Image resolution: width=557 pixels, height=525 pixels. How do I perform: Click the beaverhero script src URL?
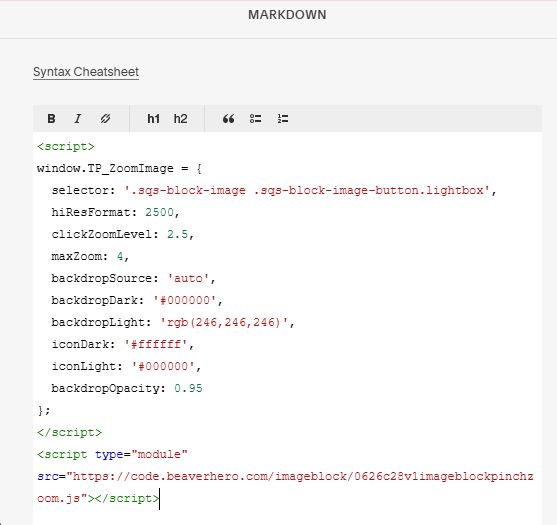(x=285, y=487)
